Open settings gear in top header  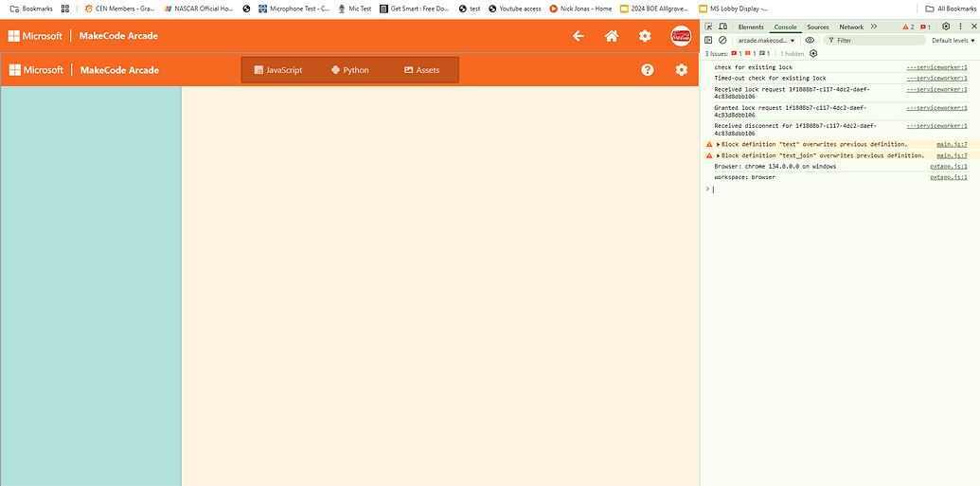645,36
